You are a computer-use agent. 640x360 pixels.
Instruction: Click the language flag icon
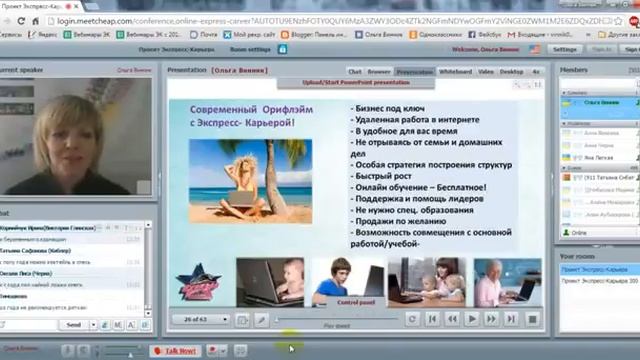pyautogui.click(x=534, y=49)
